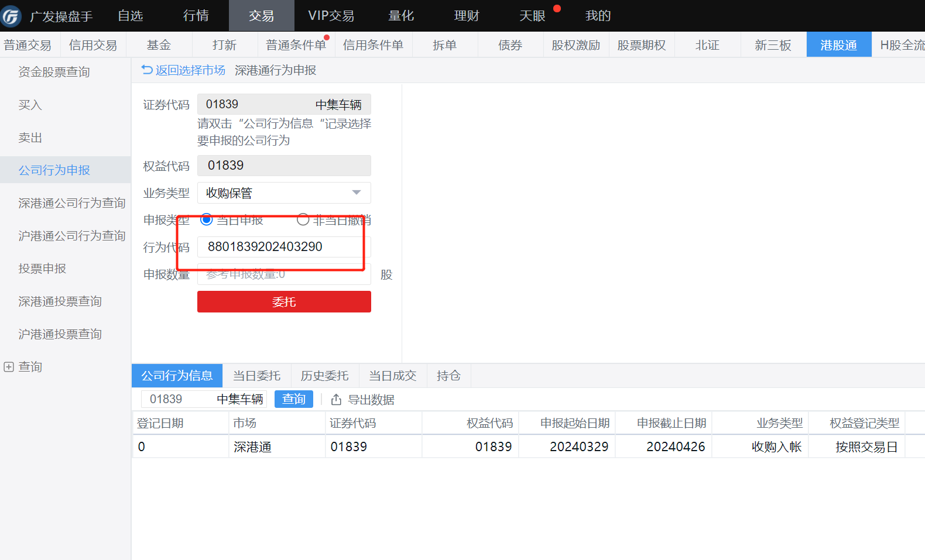Click the 广发操盘手 logo icon

tap(11, 16)
